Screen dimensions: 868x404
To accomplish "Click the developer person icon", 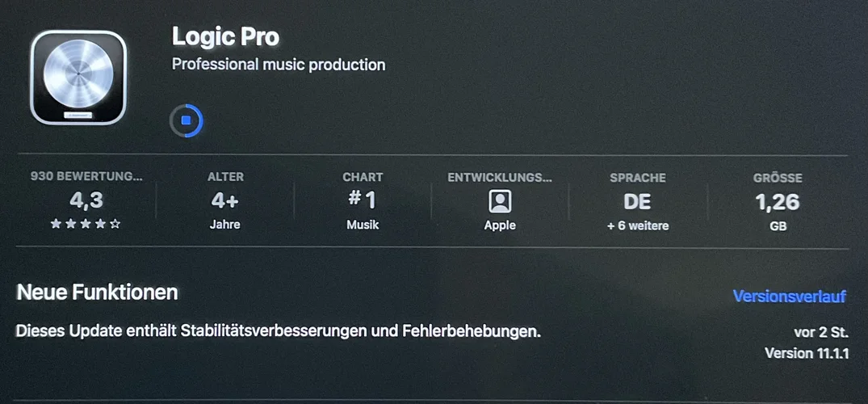I will (x=500, y=201).
